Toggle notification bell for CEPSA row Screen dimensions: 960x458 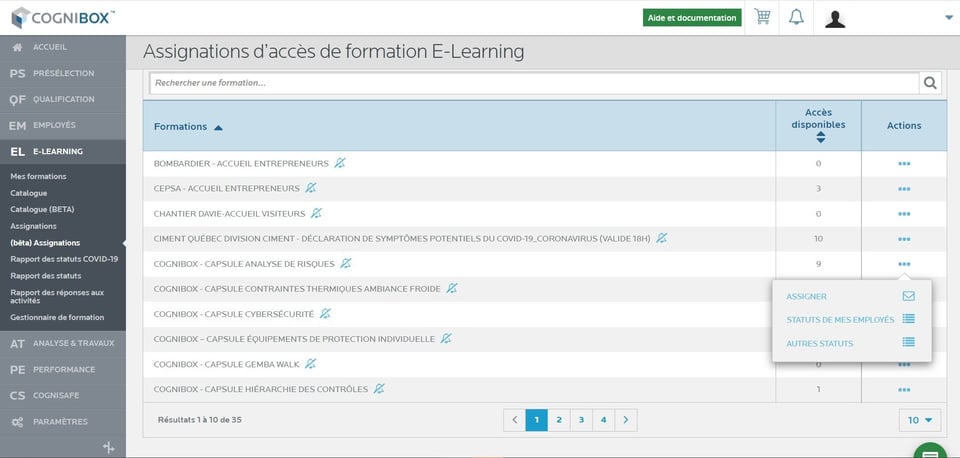click(311, 188)
